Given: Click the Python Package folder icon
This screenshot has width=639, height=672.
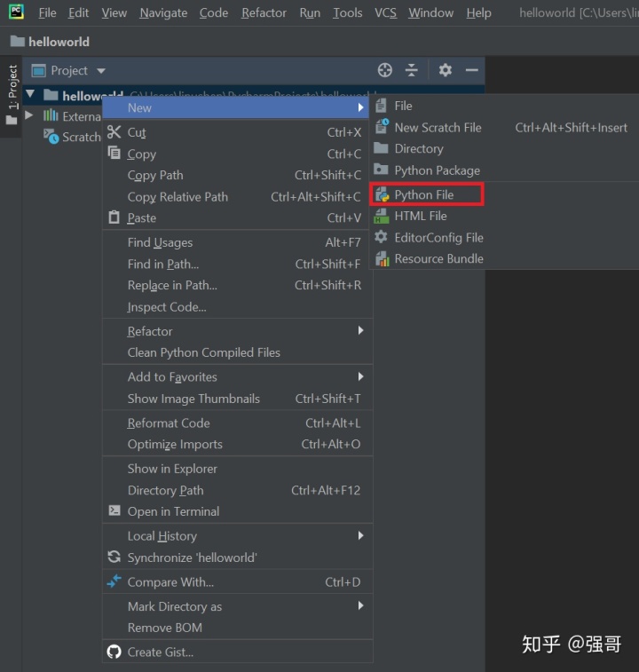Looking at the screenshot, I should pos(381,170).
